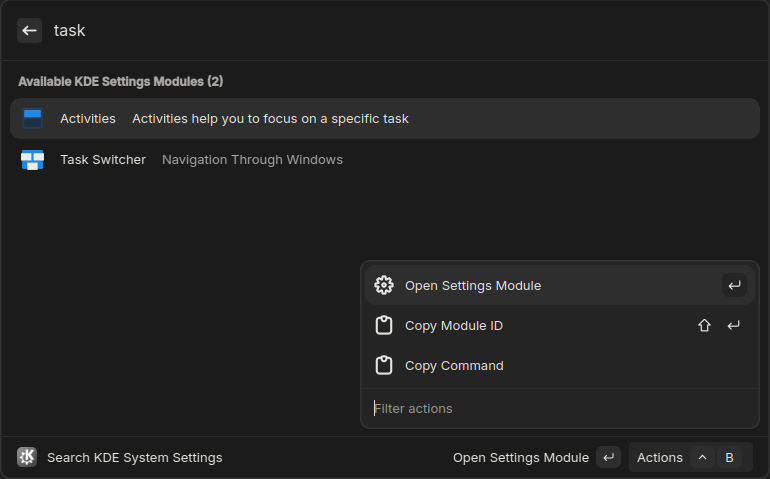Click the B key badge beside Actions
The height and width of the screenshot is (479, 770).
coord(729,457)
